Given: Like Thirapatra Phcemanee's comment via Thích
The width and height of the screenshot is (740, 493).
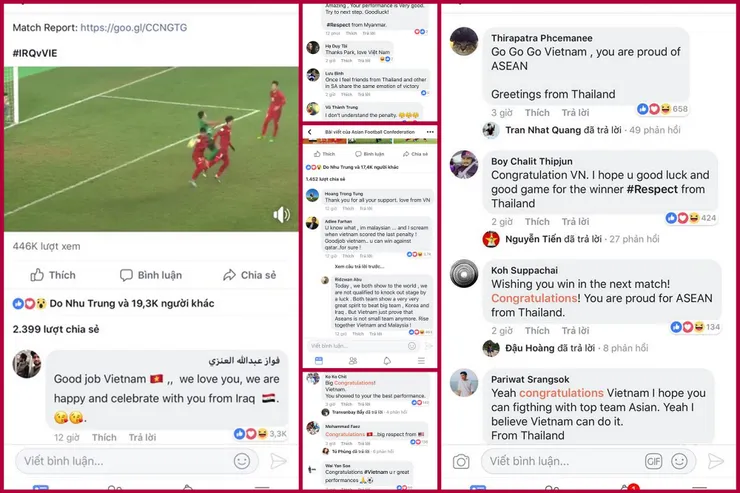Looking at the screenshot, I should 537,112.
